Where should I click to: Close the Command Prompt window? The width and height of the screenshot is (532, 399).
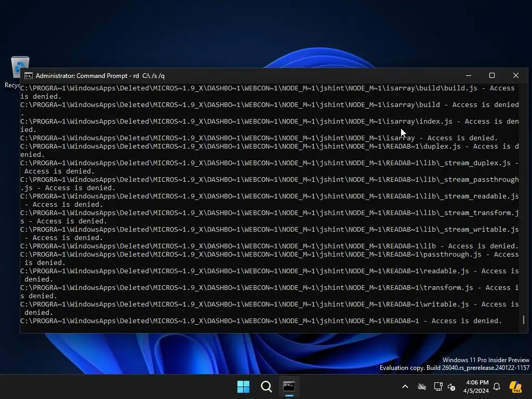(x=516, y=75)
